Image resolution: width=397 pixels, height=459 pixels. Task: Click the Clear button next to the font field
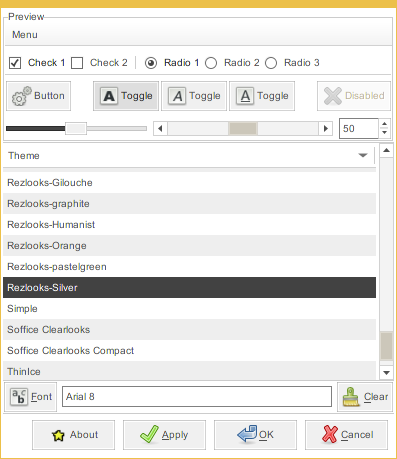(365, 397)
